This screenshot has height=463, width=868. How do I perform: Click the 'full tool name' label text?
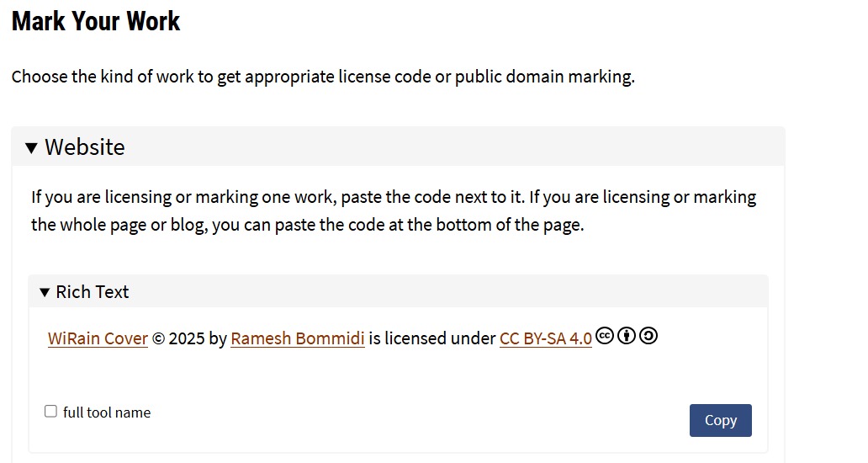107,412
